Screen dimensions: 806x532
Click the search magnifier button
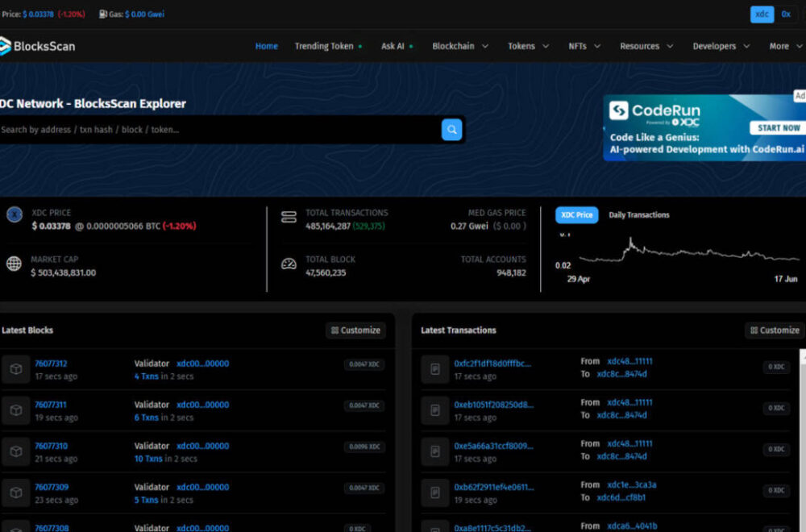pyautogui.click(x=451, y=130)
